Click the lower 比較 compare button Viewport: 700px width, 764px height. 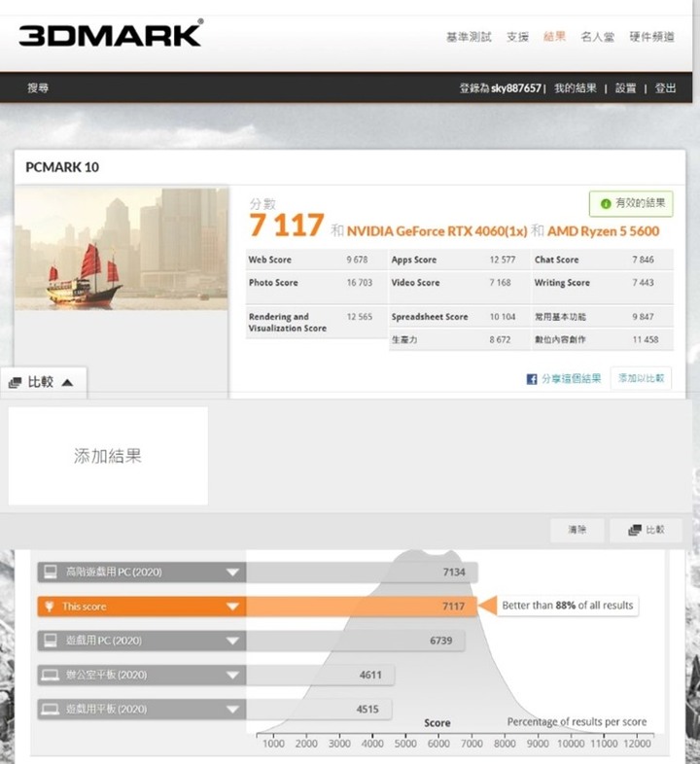(646, 530)
